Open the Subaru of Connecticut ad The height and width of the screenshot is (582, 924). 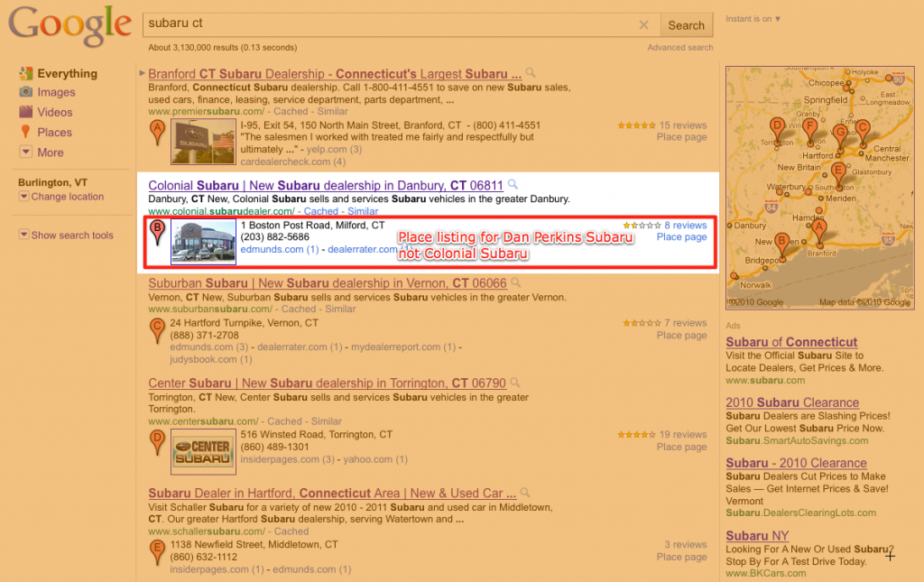click(x=791, y=342)
